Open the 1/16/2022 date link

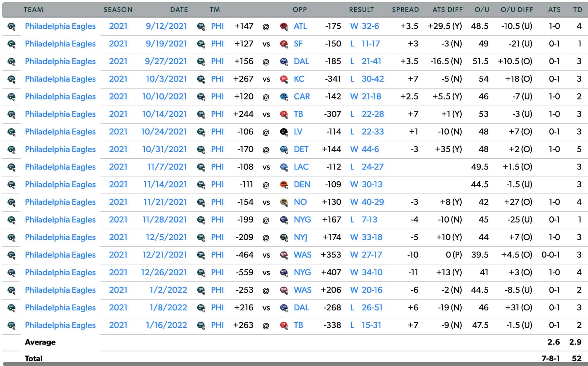[x=166, y=325]
